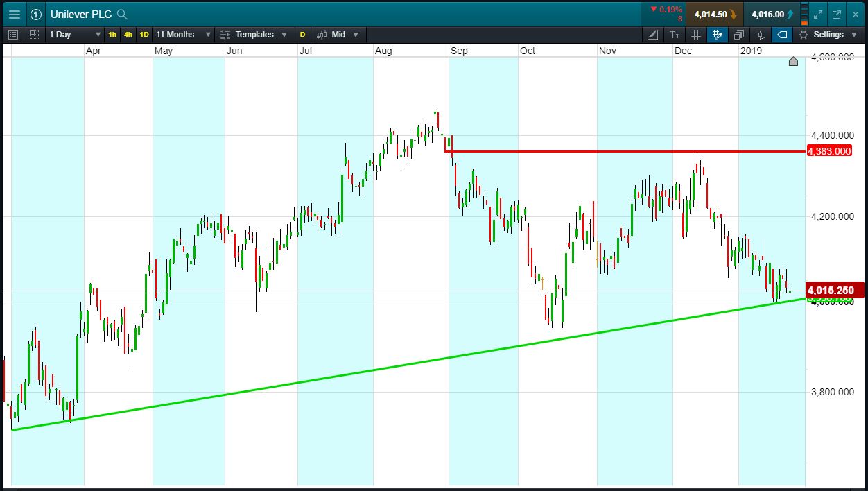Click the Dec label on time axis

[683, 51]
